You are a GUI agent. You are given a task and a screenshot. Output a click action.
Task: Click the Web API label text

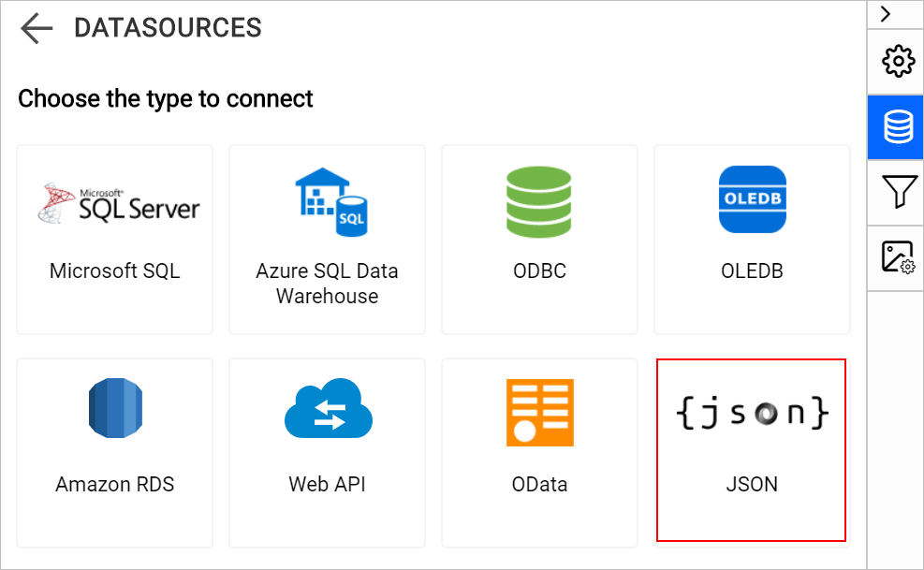tap(327, 485)
